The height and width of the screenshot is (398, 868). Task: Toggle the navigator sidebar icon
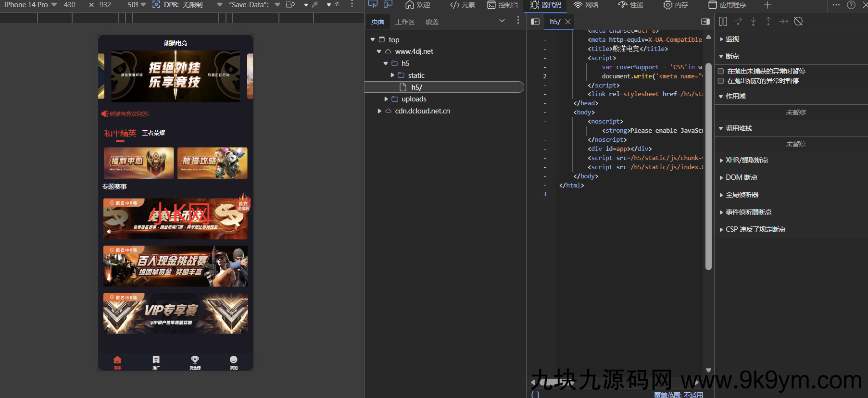pos(535,22)
